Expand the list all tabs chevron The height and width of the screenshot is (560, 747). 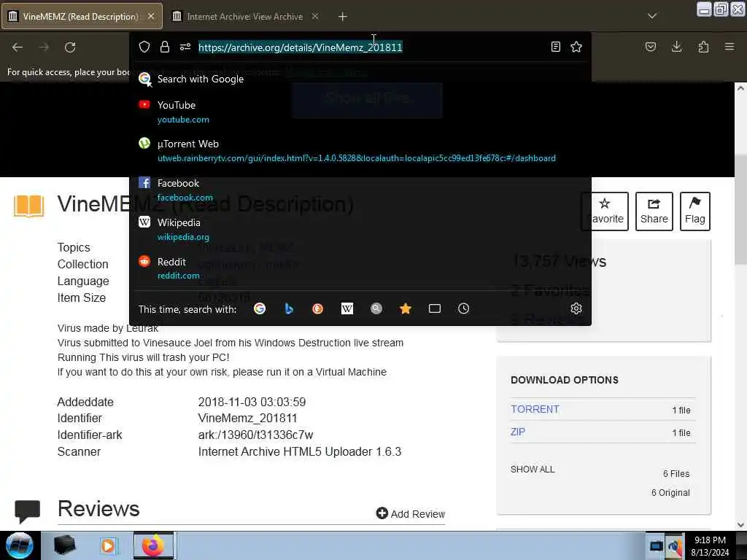652,16
